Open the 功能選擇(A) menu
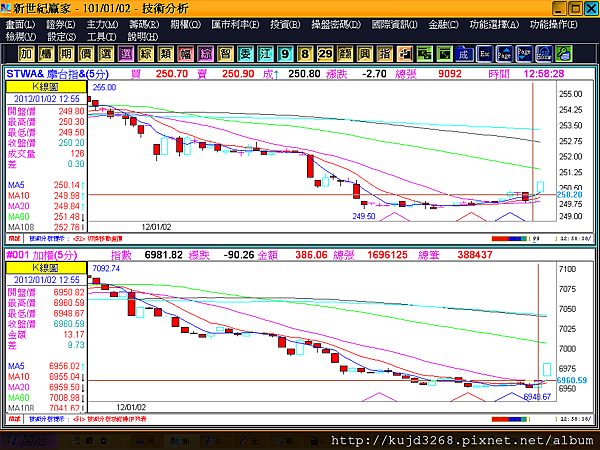The height and width of the screenshot is (450, 600). tap(494, 24)
